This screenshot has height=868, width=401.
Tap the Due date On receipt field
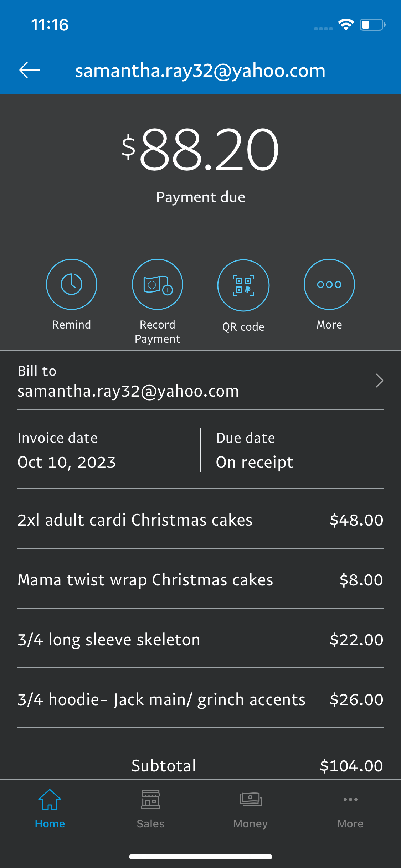pos(255,462)
